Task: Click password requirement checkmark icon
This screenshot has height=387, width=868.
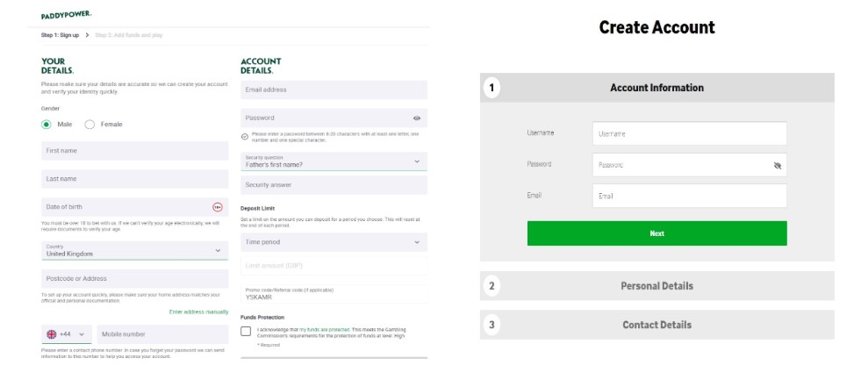Action: [x=245, y=137]
